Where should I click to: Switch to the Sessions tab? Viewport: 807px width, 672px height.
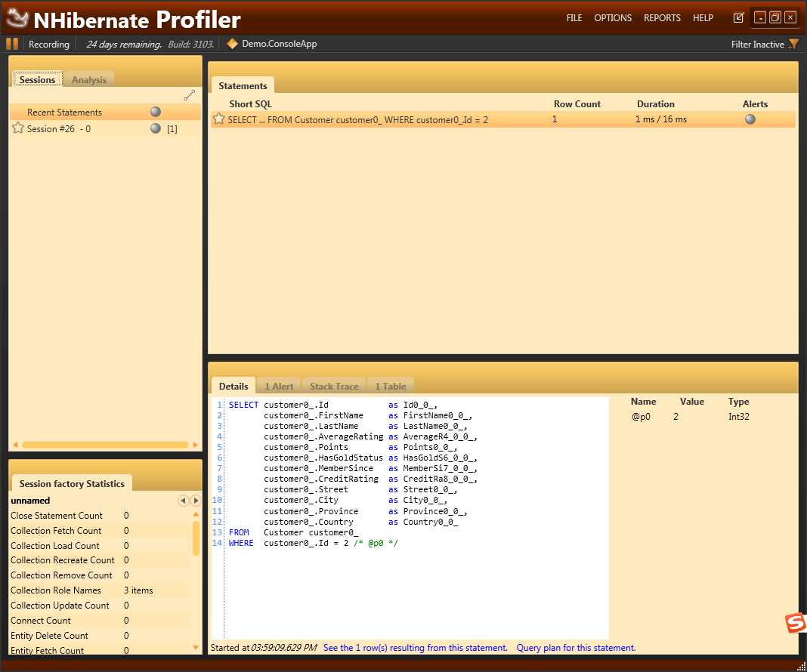click(x=37, y=79)
